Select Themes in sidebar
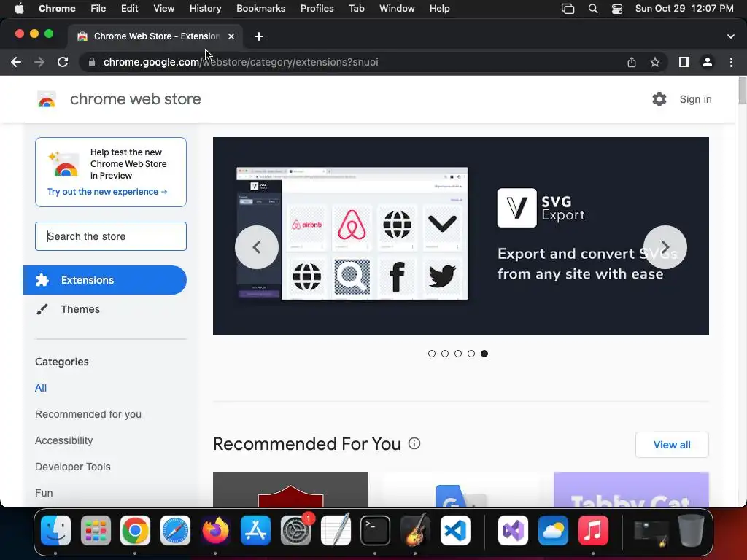This screenshot has height=560, width=747. point(80,309)
